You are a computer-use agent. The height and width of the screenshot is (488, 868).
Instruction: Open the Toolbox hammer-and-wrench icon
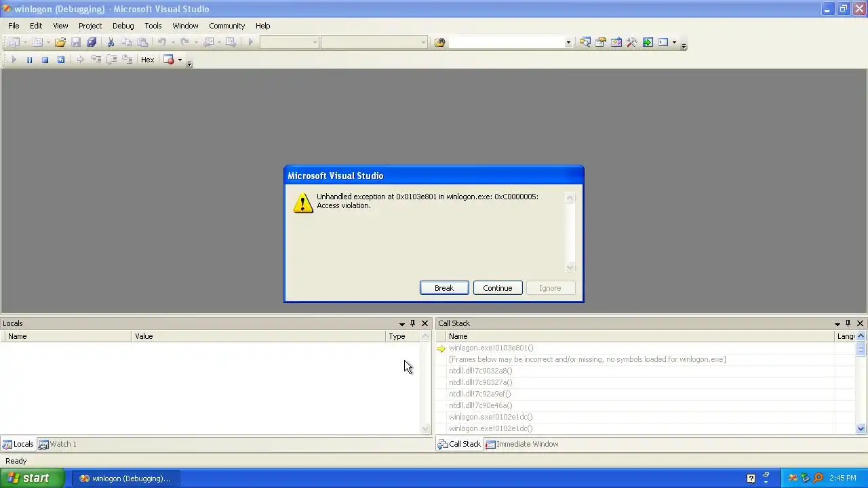tap(632, 42)
